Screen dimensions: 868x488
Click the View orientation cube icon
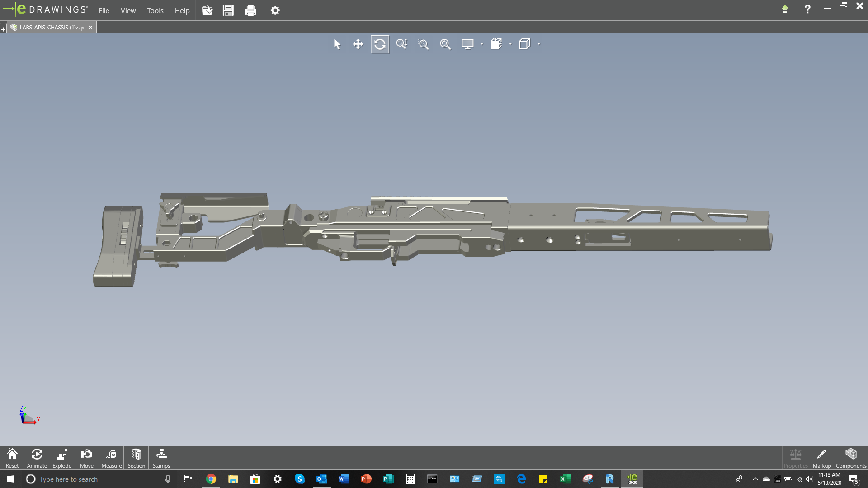click(x=524, y=44)
